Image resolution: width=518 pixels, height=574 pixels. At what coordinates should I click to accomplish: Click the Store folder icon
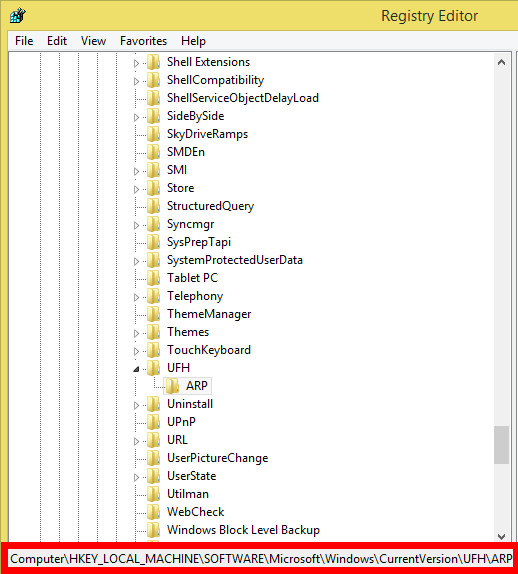pos(154,188)
